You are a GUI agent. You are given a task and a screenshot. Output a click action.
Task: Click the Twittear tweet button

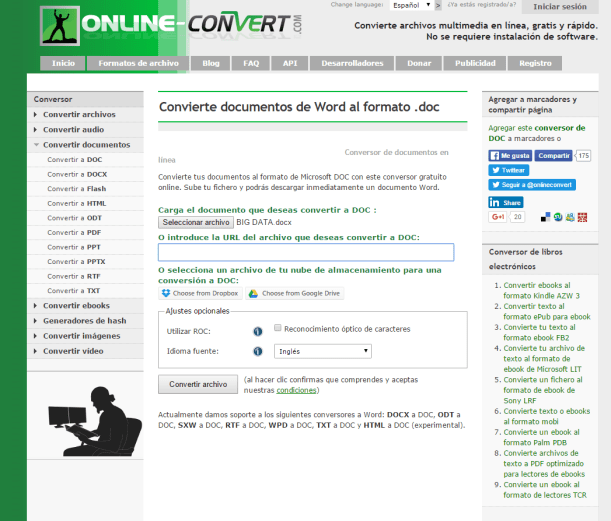pos(509,170)
